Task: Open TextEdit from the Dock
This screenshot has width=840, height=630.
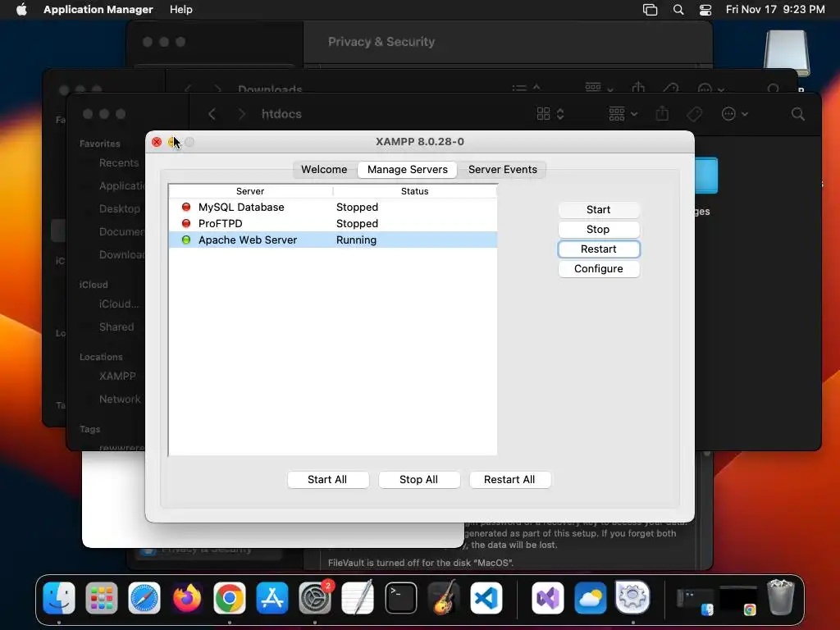Action: coord(358,598)
